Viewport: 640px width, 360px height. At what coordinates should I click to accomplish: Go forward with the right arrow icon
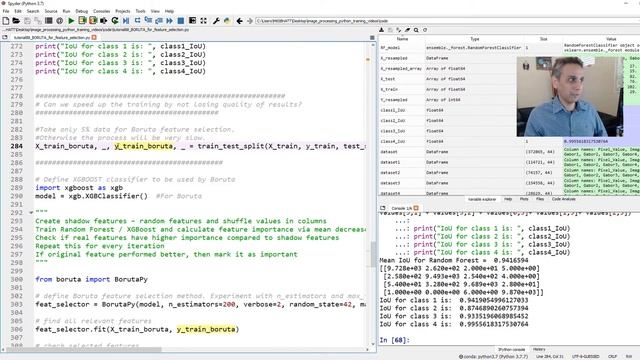point(250,21)
